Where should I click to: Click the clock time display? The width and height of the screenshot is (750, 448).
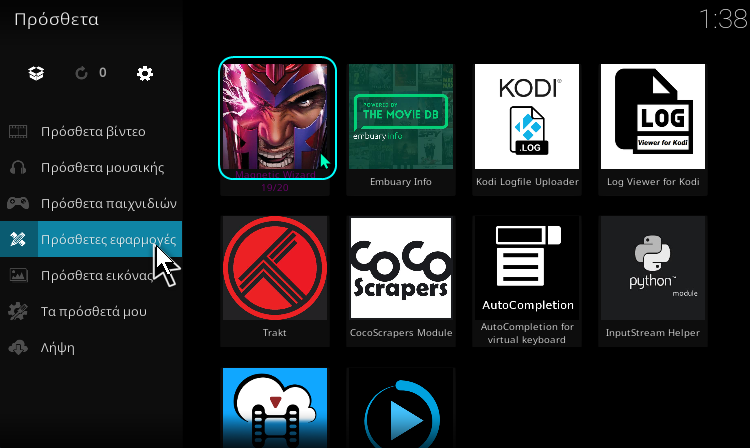[723, 20]
